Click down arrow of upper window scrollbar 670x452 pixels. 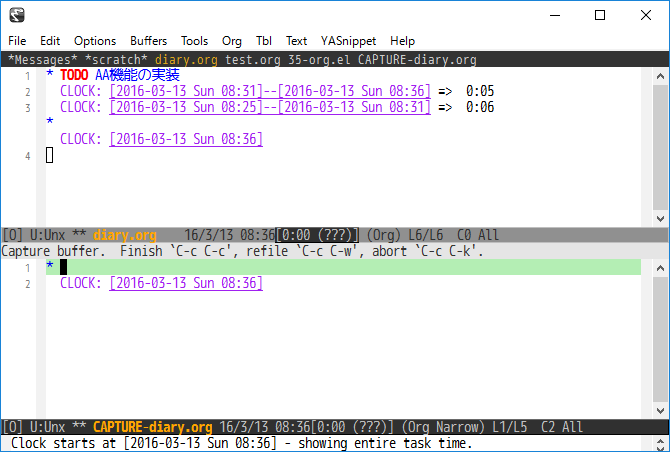661,219
